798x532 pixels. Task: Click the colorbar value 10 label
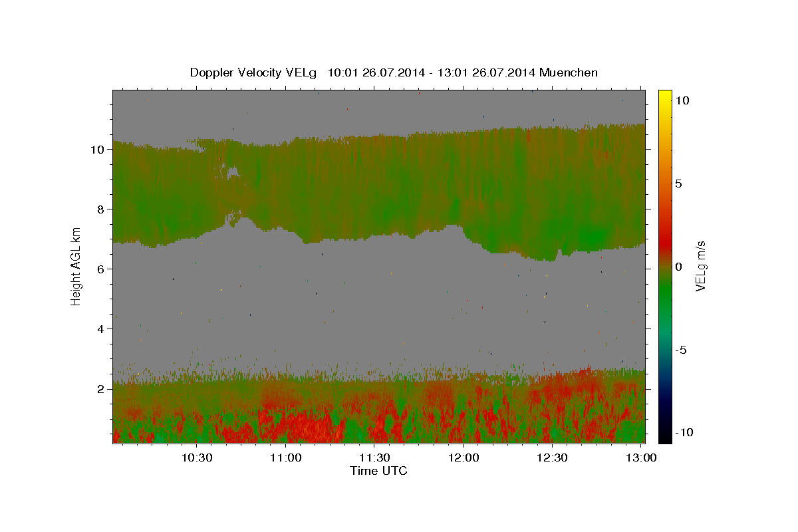[x=682, y=100]
